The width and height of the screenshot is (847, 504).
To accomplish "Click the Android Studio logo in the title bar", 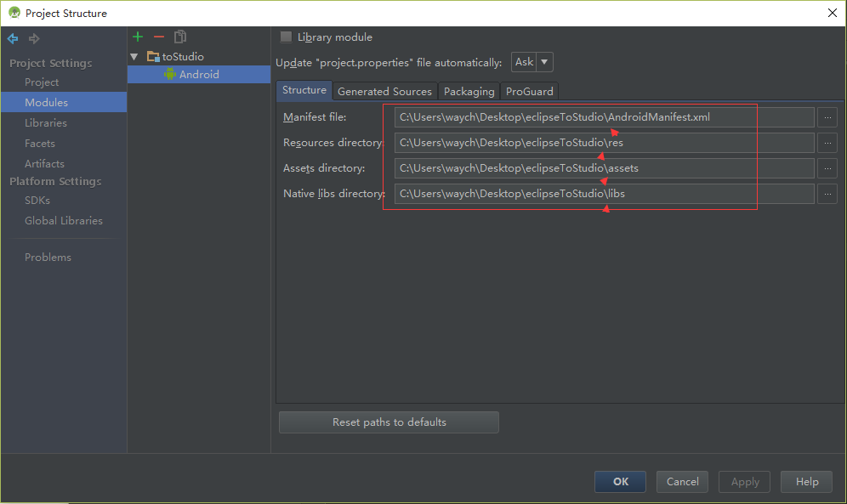I will point(14,13).
